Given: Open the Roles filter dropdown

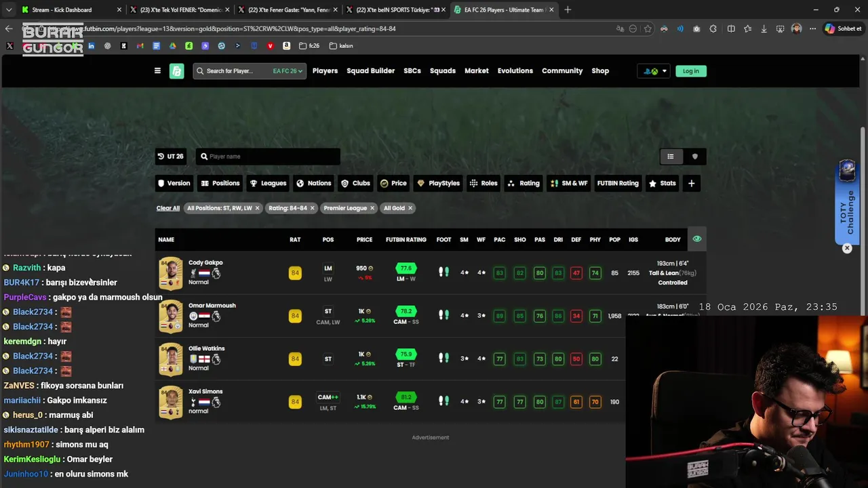Looking at the screenshot, I should point(484,183).
